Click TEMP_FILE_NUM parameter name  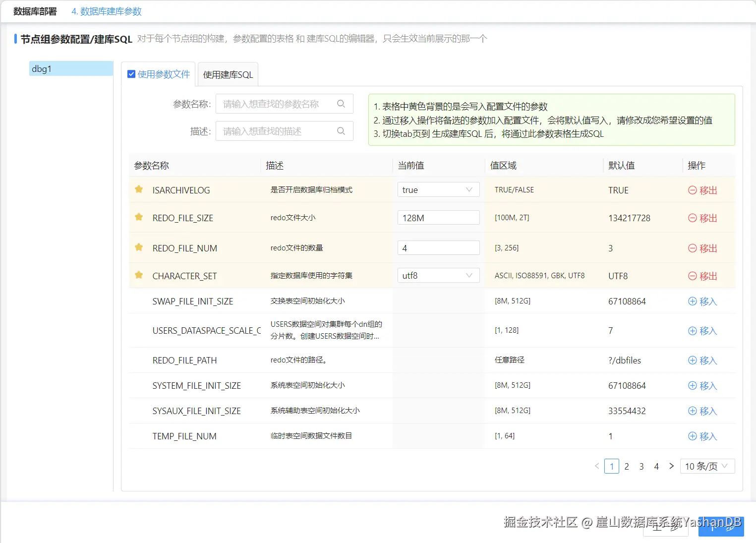click(184, 436)
